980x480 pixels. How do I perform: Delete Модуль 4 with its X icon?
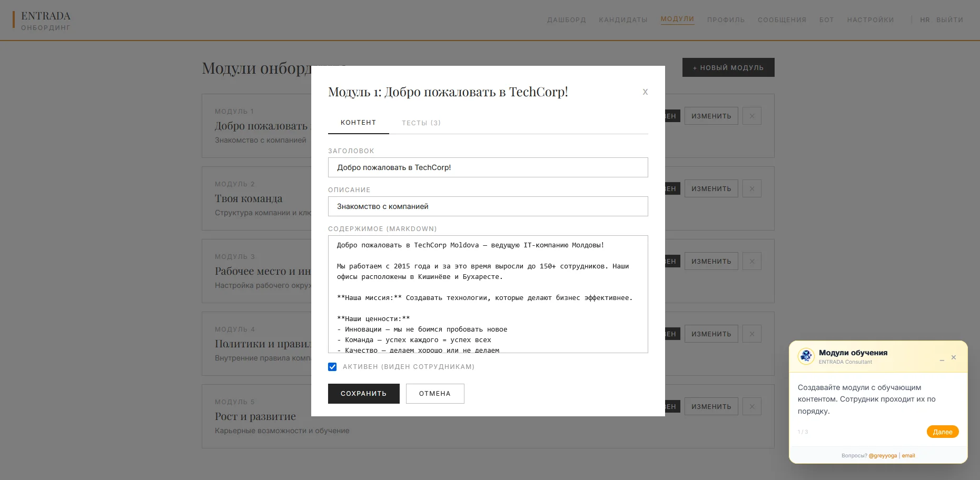(752, 334)
